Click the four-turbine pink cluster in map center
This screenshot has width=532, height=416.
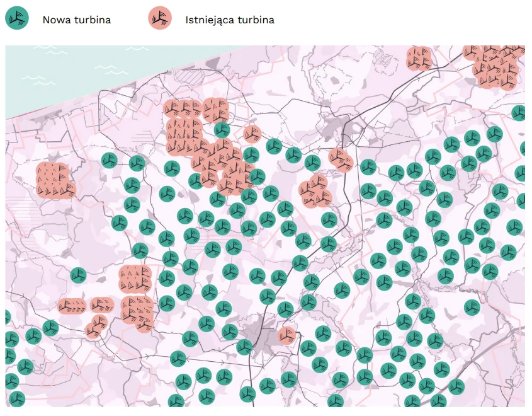[315, 191]
